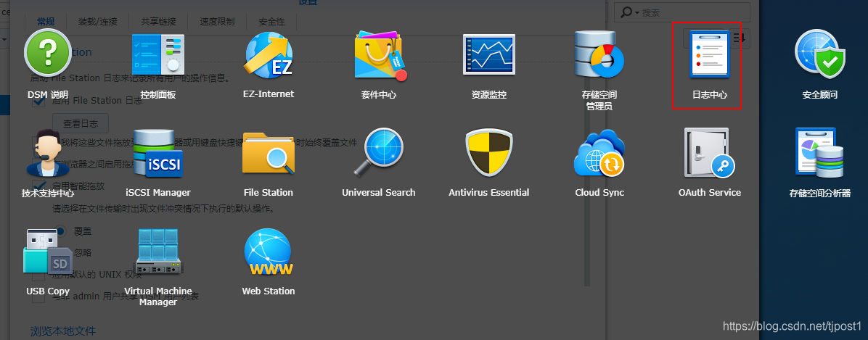This screenshot has height=340, width=868.
Task: Toggle 启用 File Station 日志 checkbox
Action: 38,101
